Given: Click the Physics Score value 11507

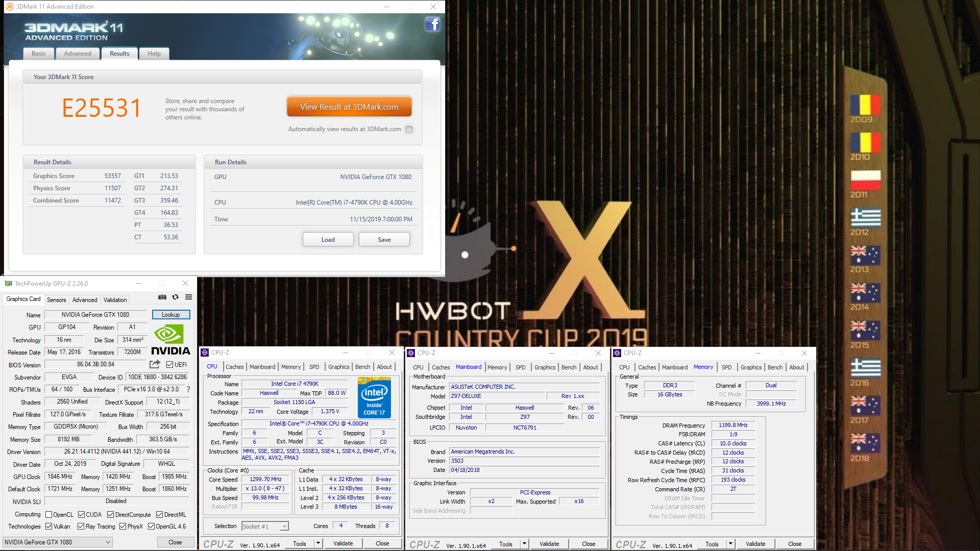Looking at the screenshot, I should 113,188.
